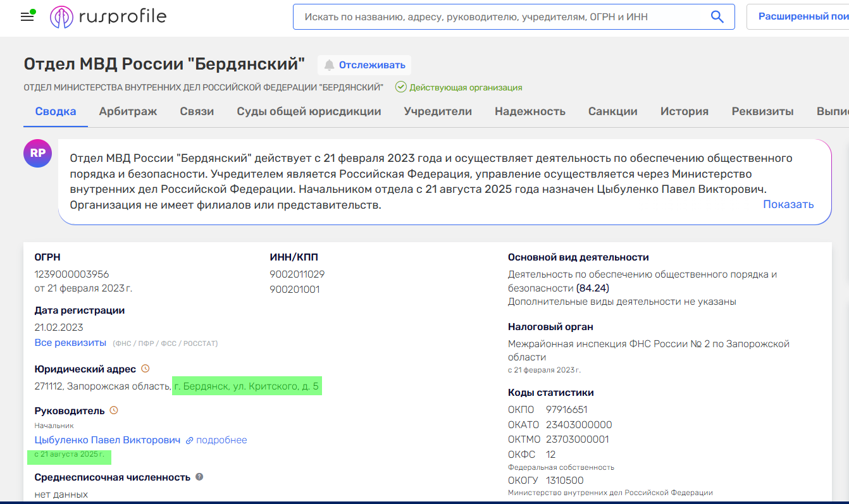
Task: Toggle Отслеживать tracking button
Action: tap(364, 65)
